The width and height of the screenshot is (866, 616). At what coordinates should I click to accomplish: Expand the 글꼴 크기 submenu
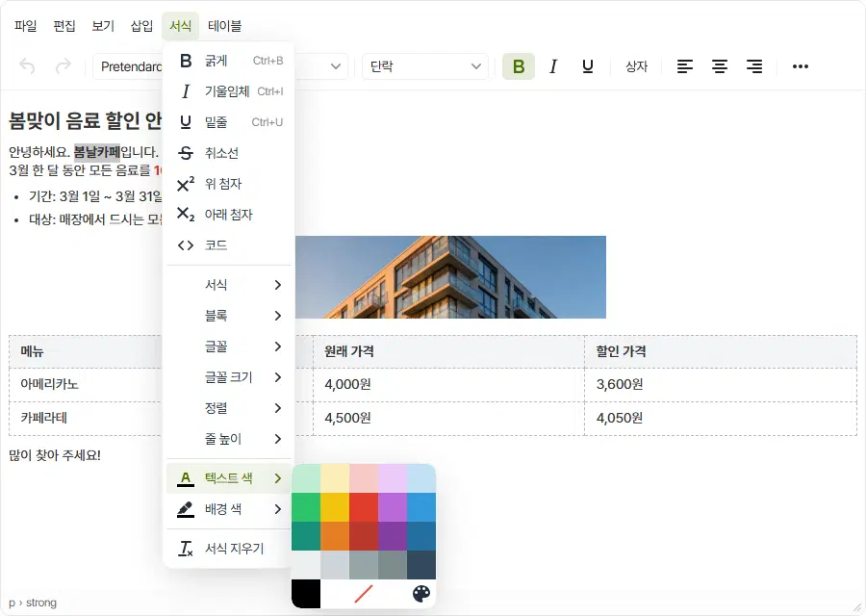point(229,377)
